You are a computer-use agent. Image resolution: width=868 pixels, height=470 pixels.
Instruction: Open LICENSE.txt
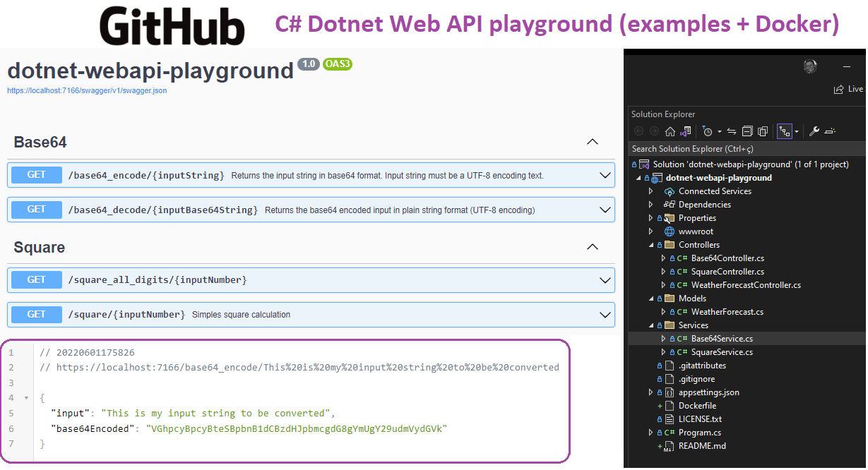700,419
